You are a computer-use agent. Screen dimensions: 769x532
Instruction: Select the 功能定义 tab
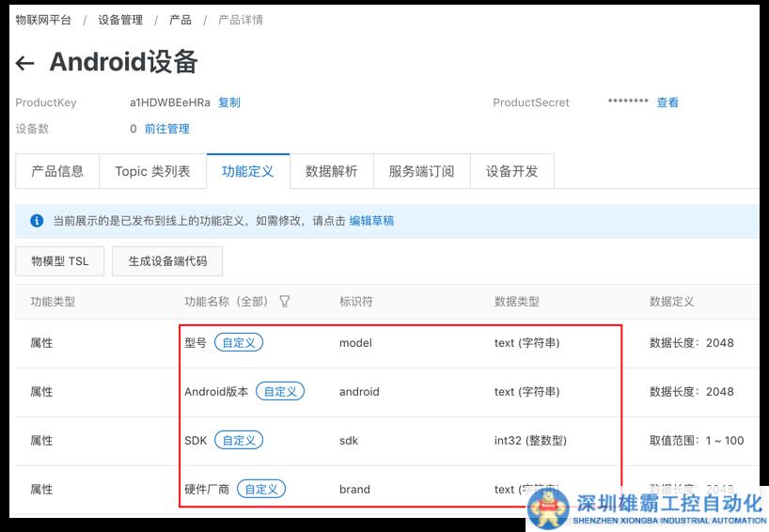(247, 171)
